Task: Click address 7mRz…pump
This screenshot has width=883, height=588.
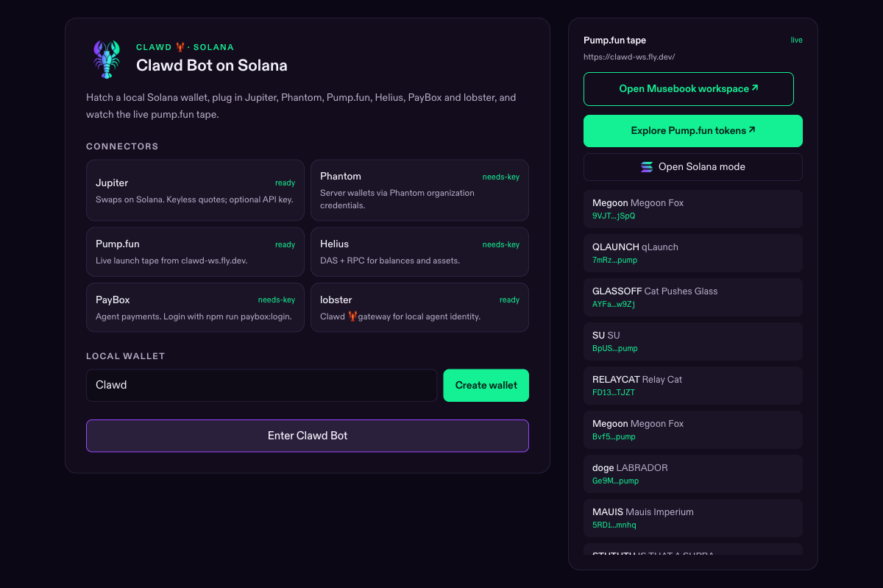Action: (615, 261)
